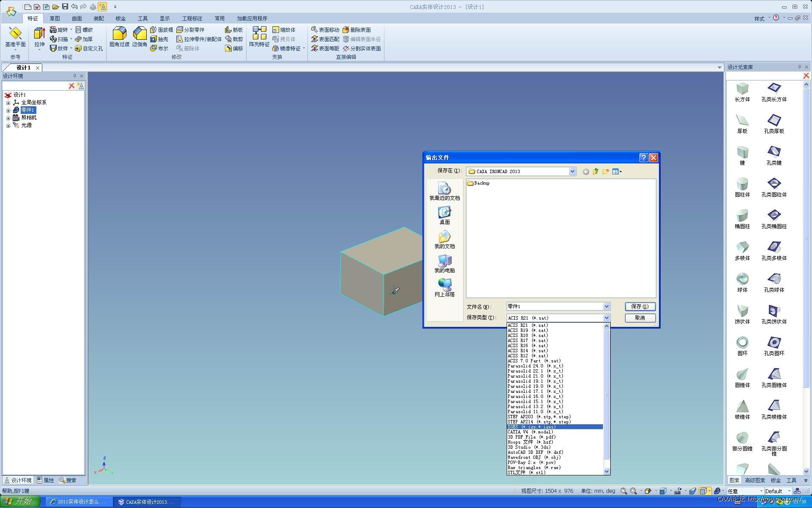Select the 扫描 sweep tool

[59, 39]
